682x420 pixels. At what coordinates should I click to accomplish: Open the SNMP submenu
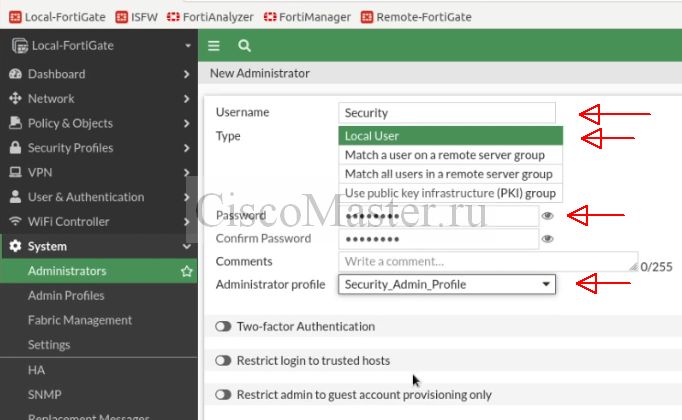tap(99, 394)
